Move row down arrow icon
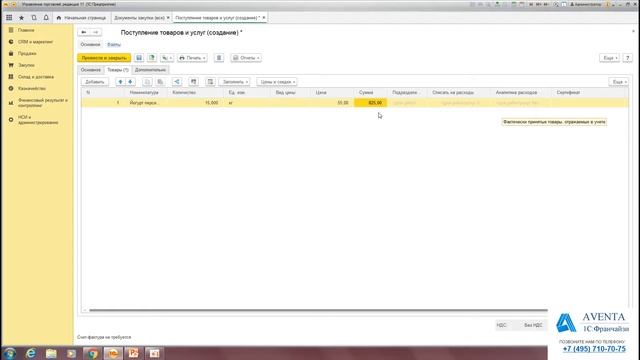640x360 pixels. (x=130, y=82)
